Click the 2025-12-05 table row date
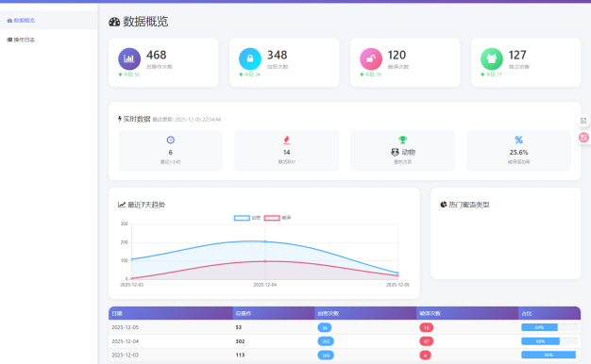 (x=126, y=327)
